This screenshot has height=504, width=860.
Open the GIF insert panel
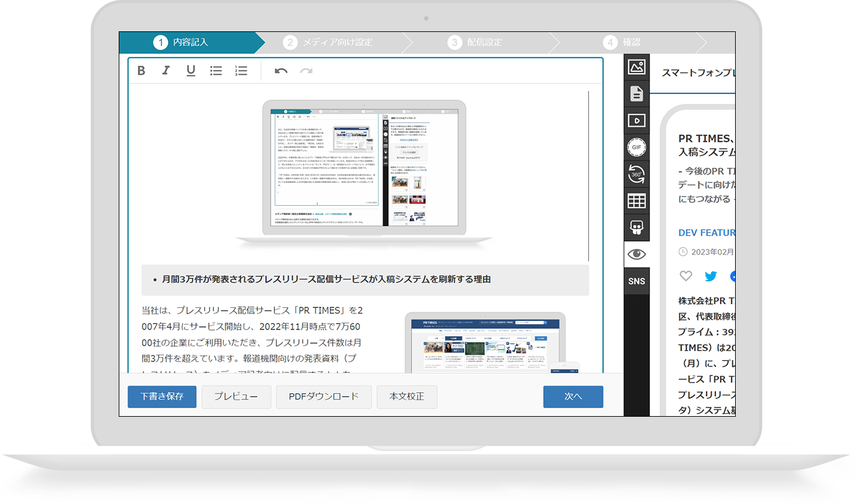coord(636,148)
